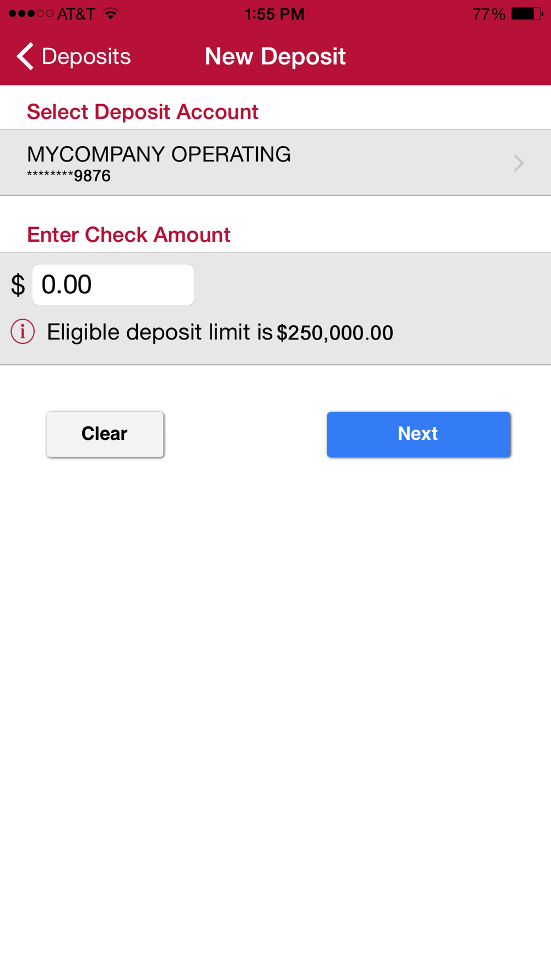
Task: Tap the cellular signal strength dots
Action: pyautogui.click(x=31, y=14)
